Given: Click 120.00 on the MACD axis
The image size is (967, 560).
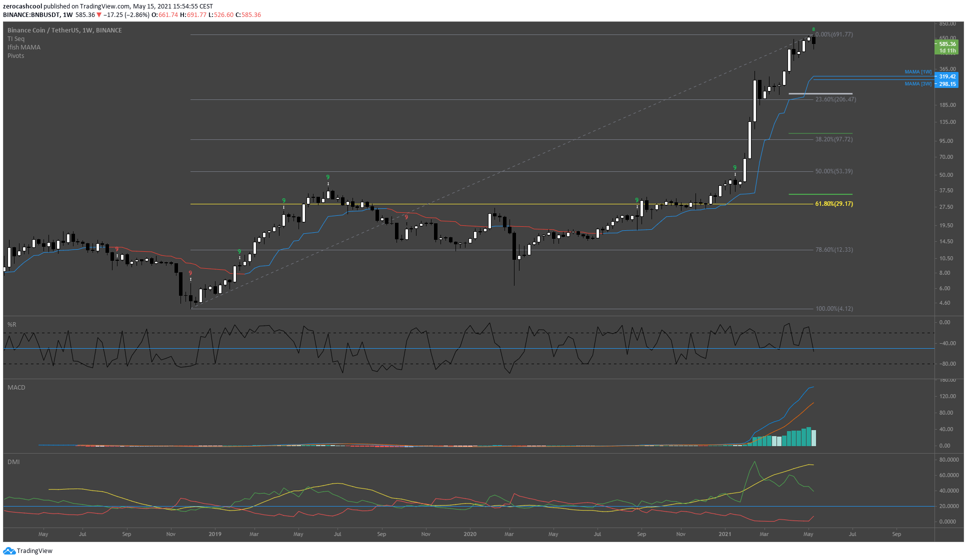Looking at the screenshot, I should [947, 396].
